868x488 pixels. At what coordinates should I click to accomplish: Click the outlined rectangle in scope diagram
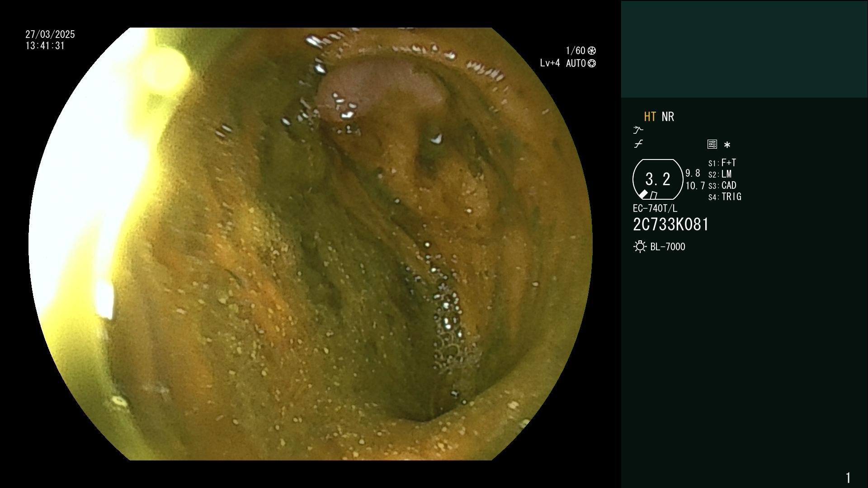[x=654, y=195]
